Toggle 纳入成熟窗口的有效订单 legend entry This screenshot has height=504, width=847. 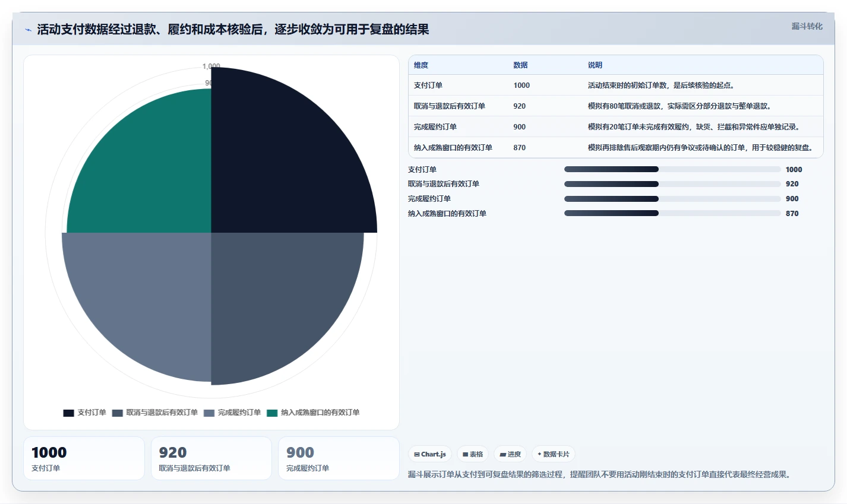[313, 413]
